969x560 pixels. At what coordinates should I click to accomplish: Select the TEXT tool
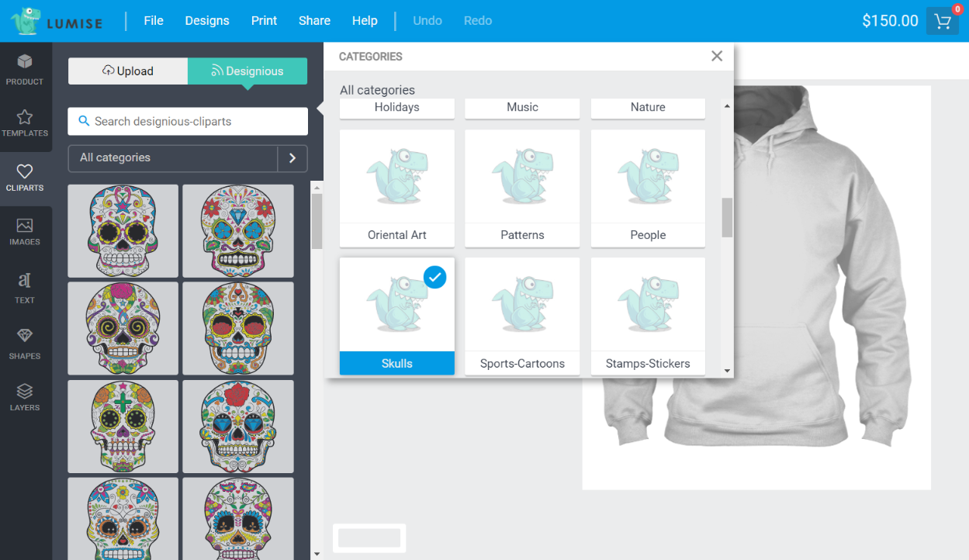pyautogui.click(x=26, y=285)
